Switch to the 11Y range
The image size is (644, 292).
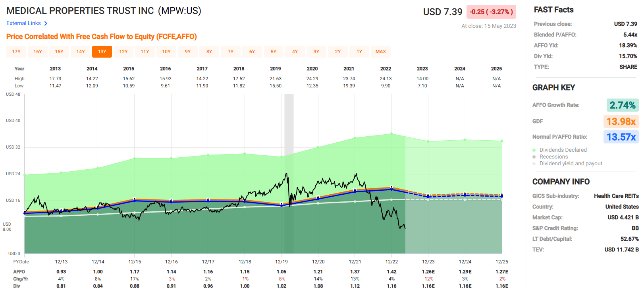pos(145,52)
